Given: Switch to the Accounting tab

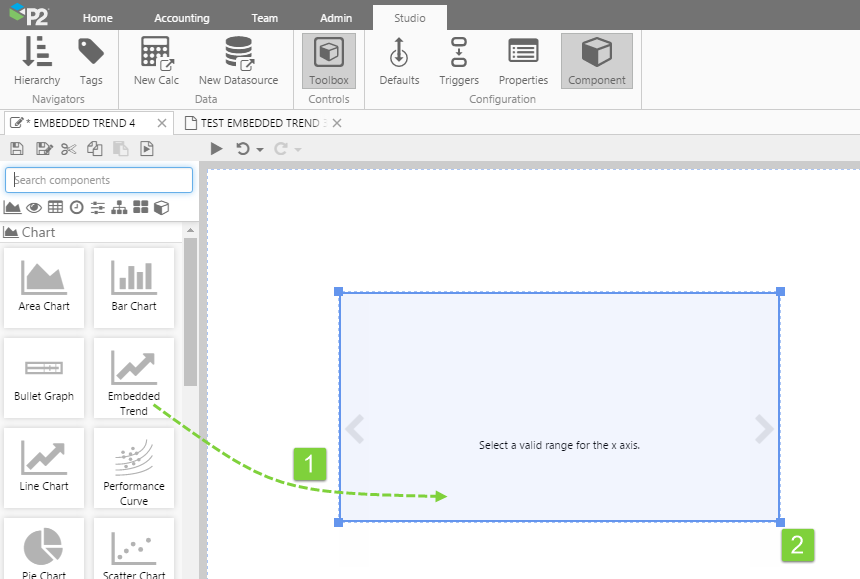Looking at the screenshot, I should pos(182,18).
